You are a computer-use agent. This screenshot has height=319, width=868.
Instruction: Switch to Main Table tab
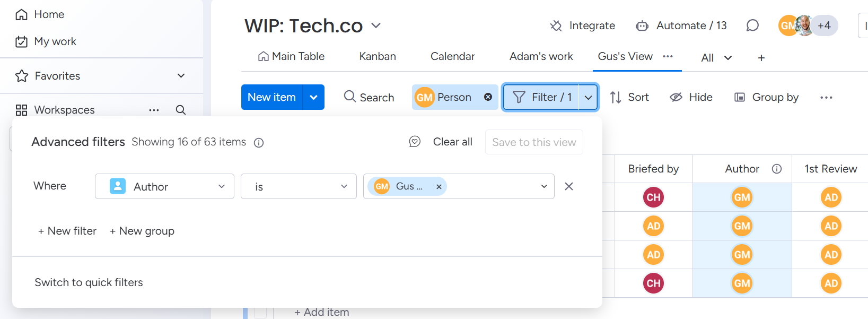[x=291, y=56]
